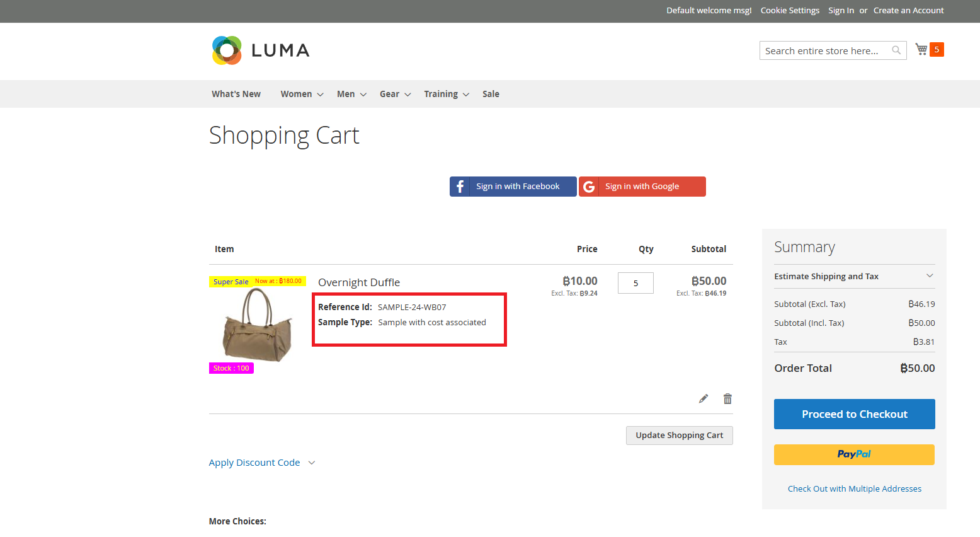The height and width of the screenshot is (537, 980).
Task: Click the quantity input field
Action: coord(635,283)
